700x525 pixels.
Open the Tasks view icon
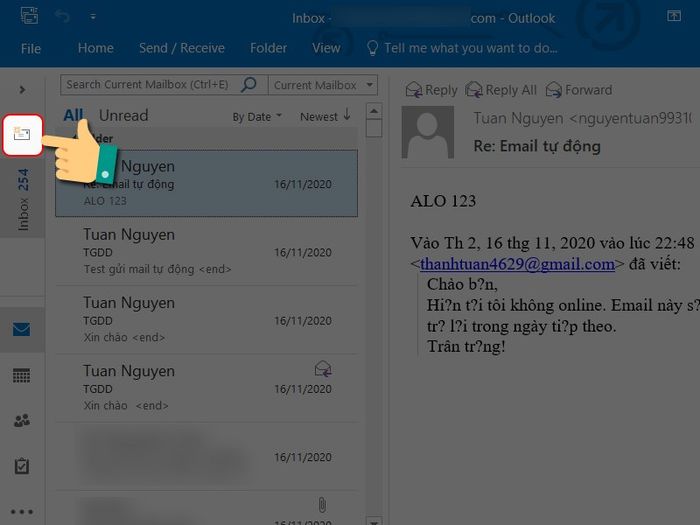tap(22, 466)
